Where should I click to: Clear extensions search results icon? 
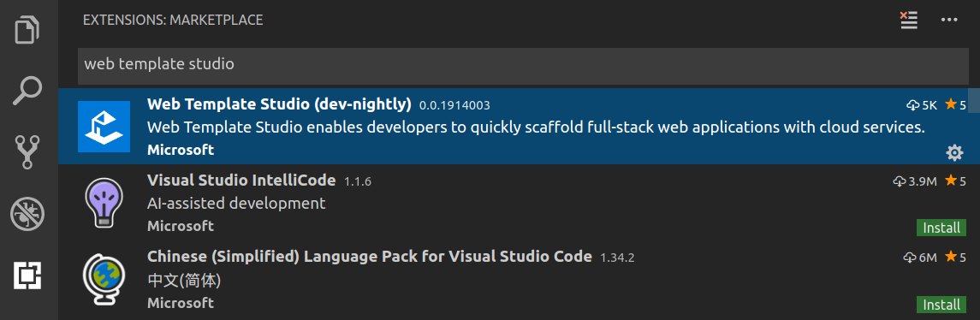(908, 20)
